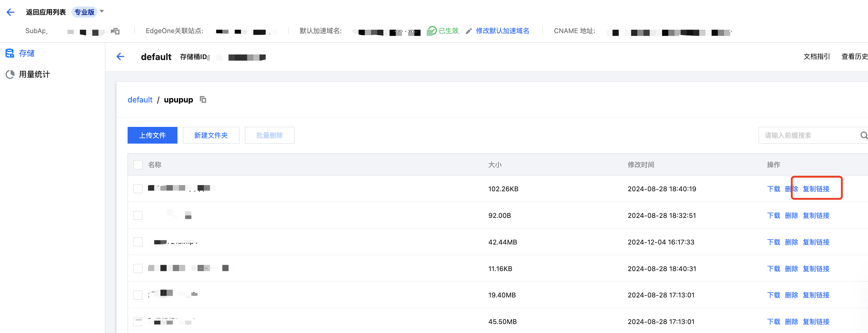868x333 pixels.
Task: Click the search magnifier icon
Action: point(863,135)
